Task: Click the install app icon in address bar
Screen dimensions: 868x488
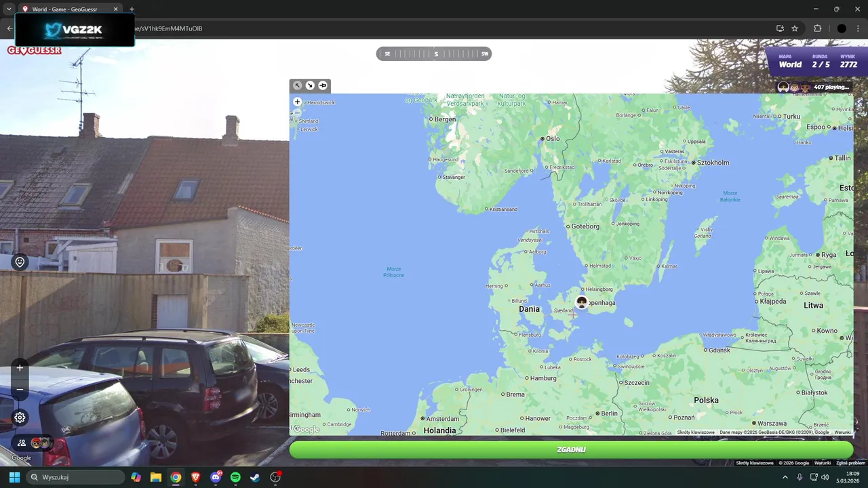Action: point(780,28)
